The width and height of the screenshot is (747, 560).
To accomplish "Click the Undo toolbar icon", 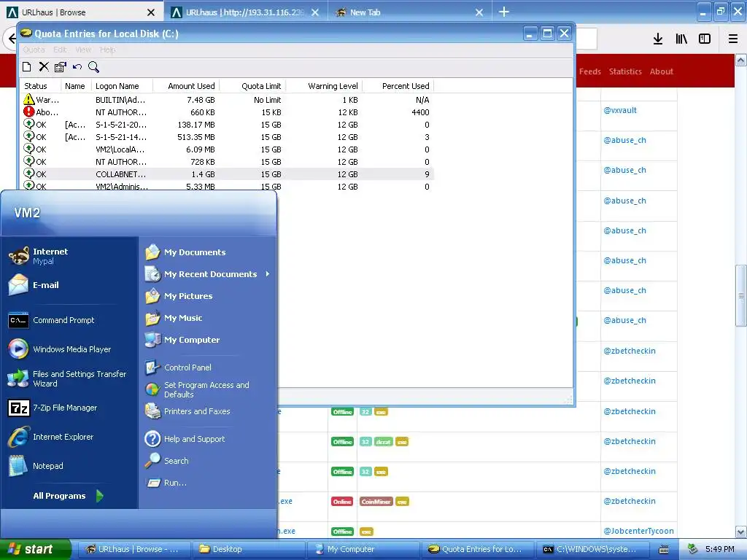I will pos(77,67).
